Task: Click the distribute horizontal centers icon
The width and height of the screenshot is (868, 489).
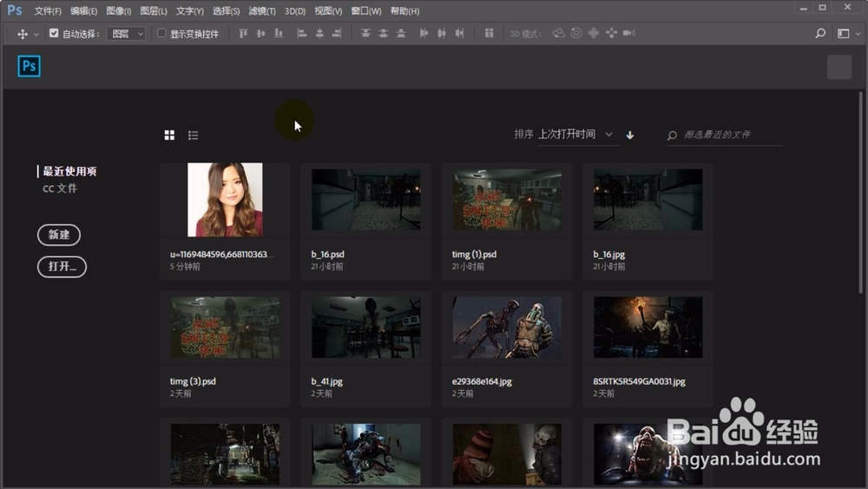Action: coord(442,33)
